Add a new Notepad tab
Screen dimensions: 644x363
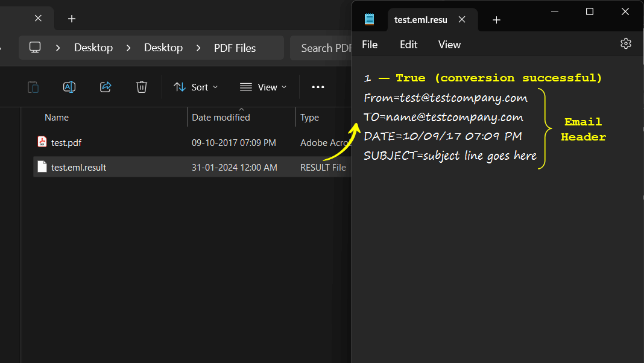(x=496, y=20)
